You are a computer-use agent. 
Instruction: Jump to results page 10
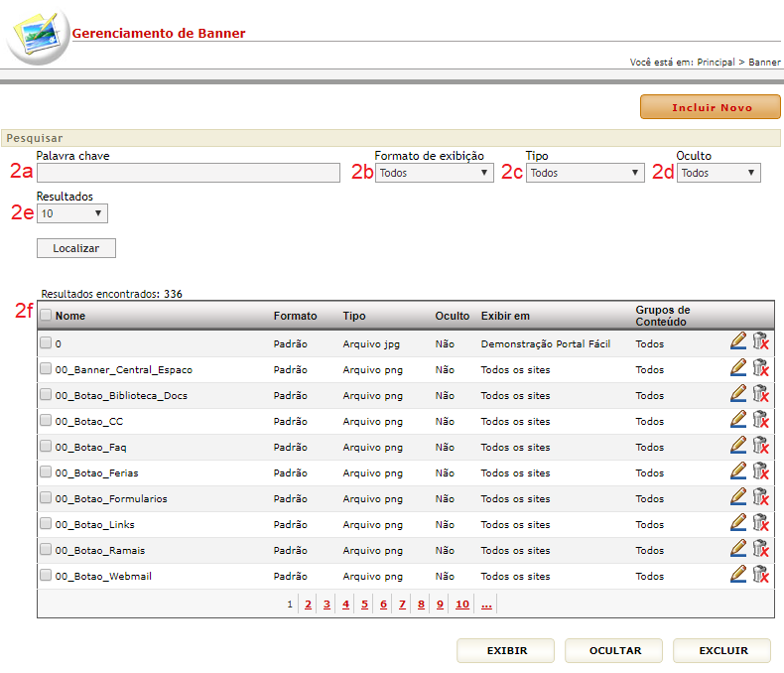pyautogui.click(x=462, y=604)
